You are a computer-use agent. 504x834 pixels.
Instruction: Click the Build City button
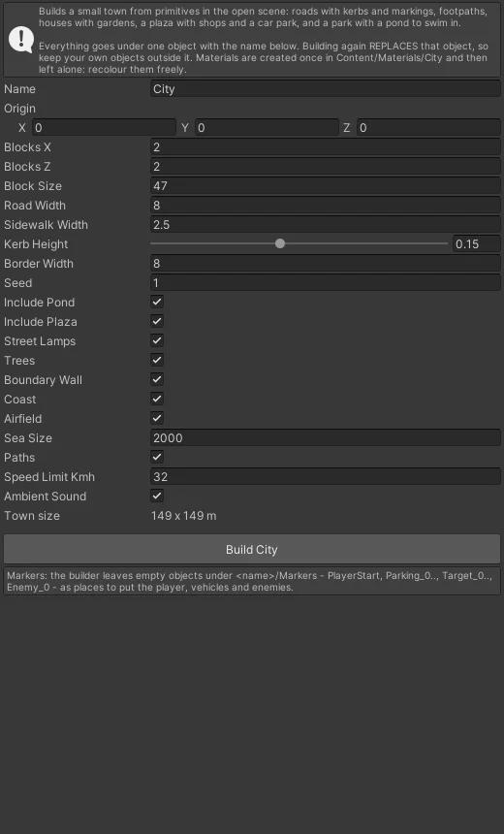(x=251, y=550)
